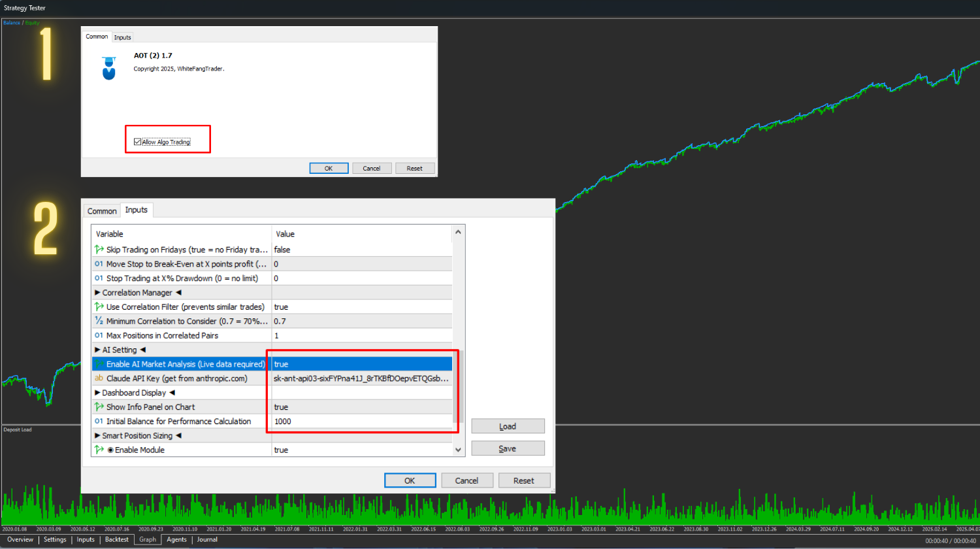Click the 0.7 value for Minimum Correlation
This screenshot has height=549, width=980.
[x=362, y=321]
